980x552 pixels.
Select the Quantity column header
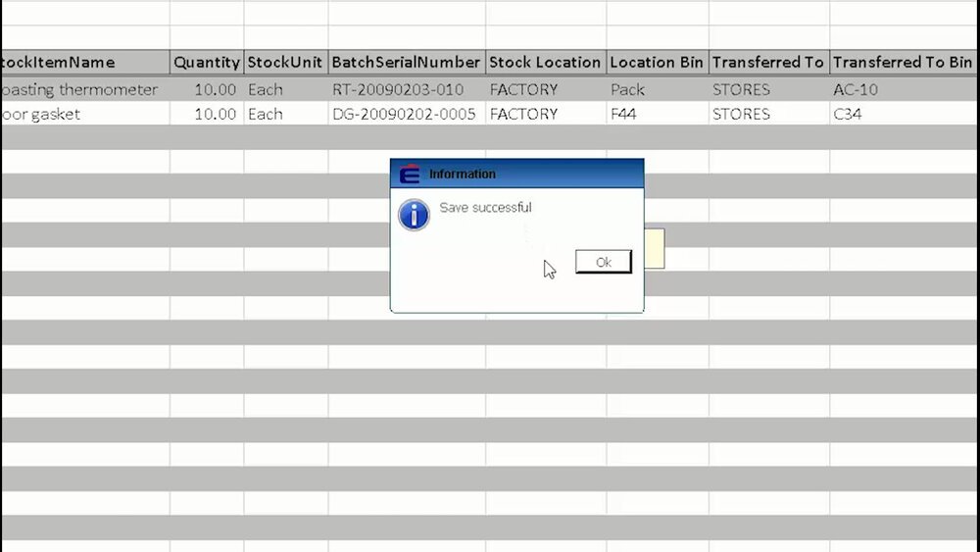[x=207, y=63]
